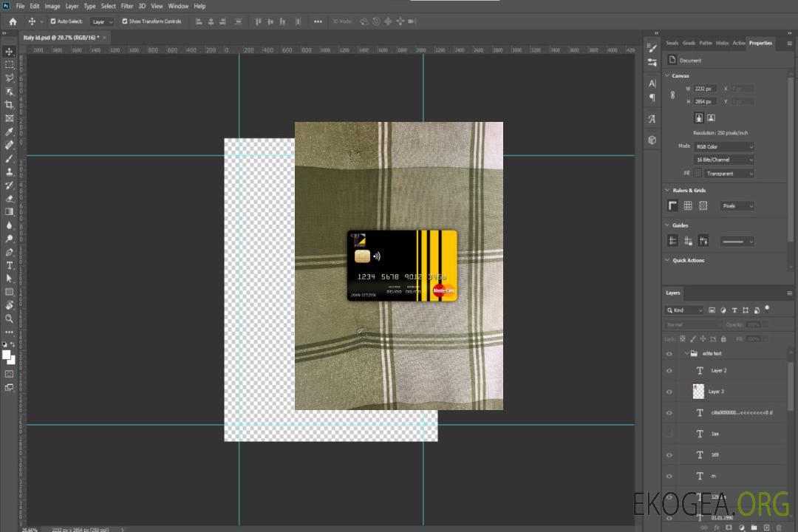The height and width of the screenshot is (532, 798).
Task: Set canvas to portrait orientation
Action: [699, 118]
